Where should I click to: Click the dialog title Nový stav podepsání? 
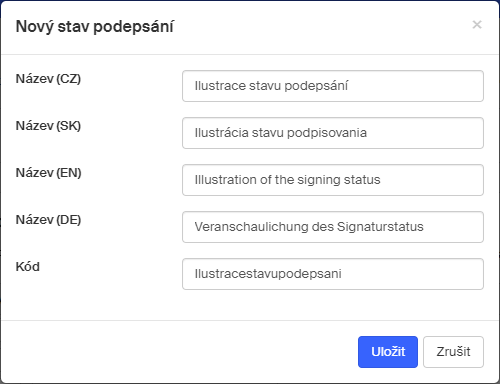(x=95, y=27)
